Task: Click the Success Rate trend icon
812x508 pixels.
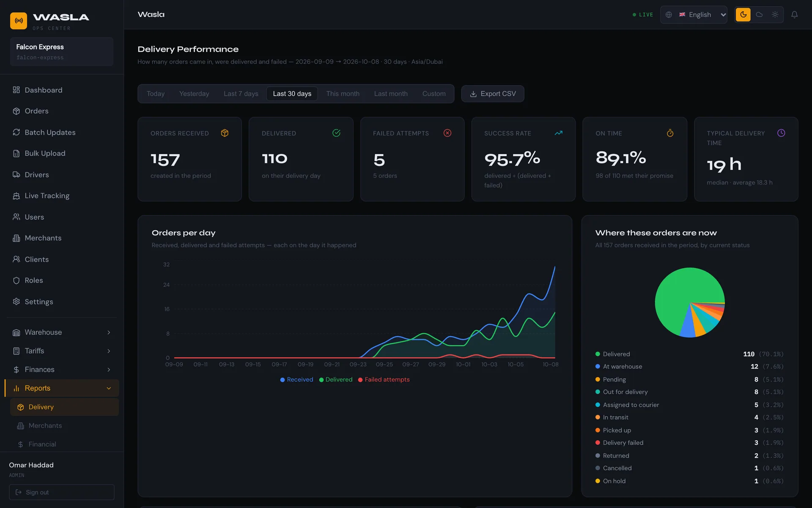Action: [559, 133]
